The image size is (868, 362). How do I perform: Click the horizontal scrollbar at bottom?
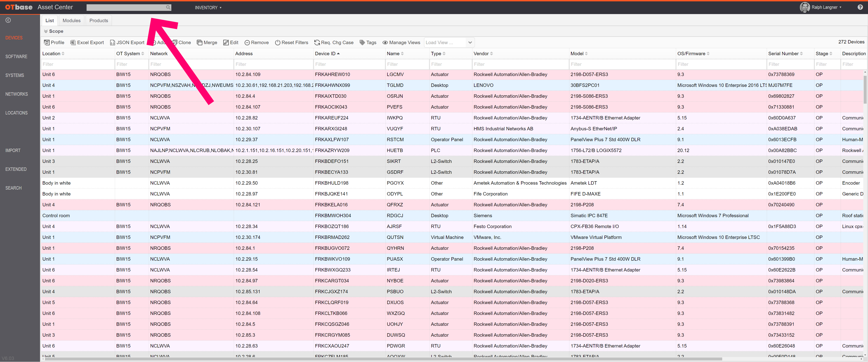383,359
